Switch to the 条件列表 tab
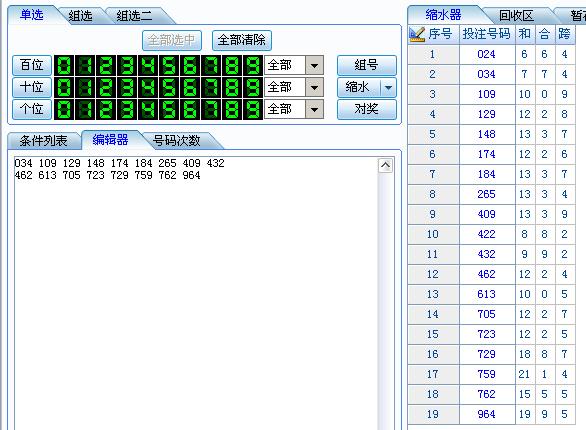This screenshot has height=430, width=586. tap(43, 141)
